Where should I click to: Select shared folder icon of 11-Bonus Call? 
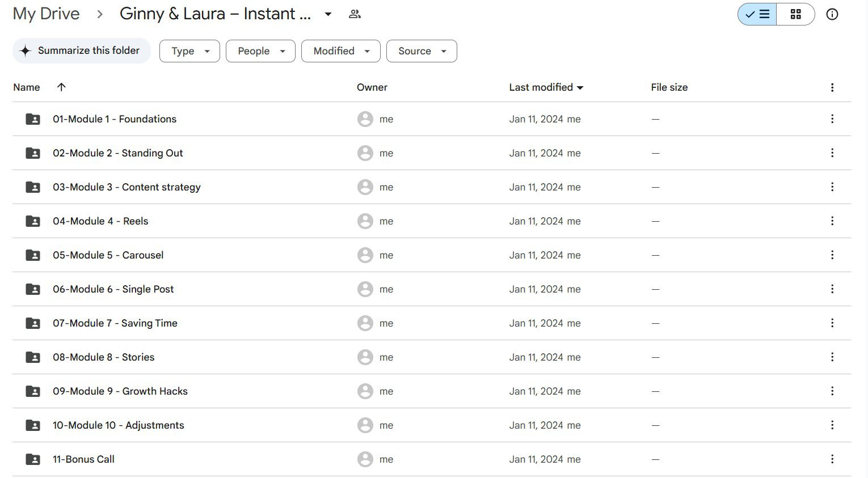(33, 459)
